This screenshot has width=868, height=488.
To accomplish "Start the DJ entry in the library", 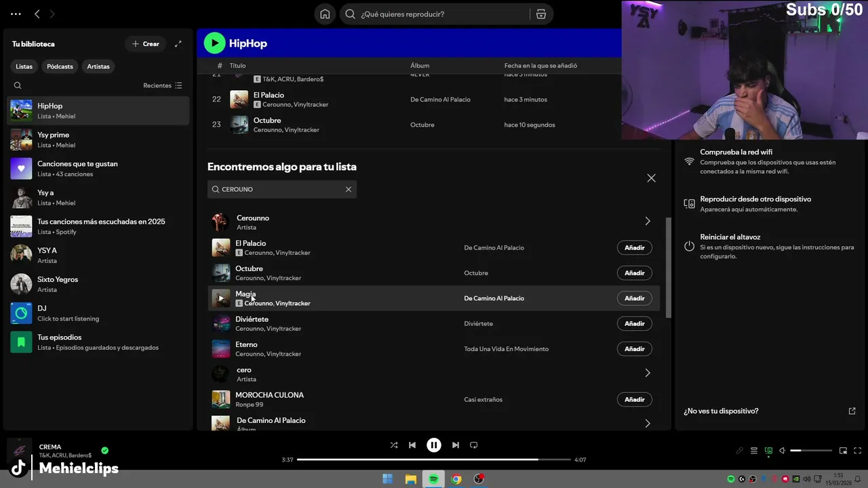I will pos(98,313).
